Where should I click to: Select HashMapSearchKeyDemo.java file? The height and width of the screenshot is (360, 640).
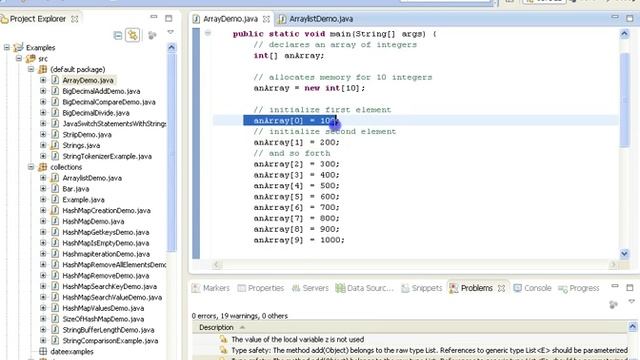[x=109, y=287]
